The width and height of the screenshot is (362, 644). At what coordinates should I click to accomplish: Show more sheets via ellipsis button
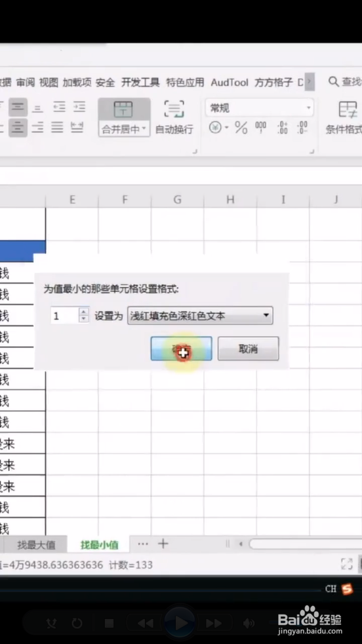[x=143, y=544]
